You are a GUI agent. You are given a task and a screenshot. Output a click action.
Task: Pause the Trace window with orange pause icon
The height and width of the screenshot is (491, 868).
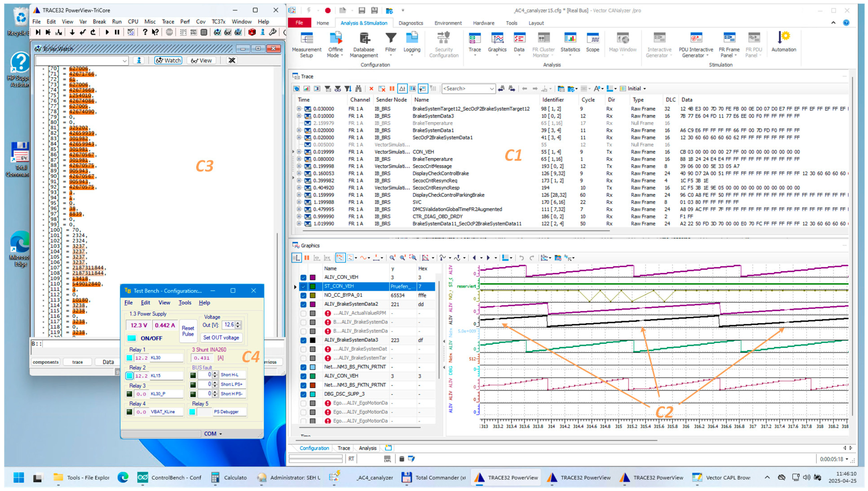click(x=392, y=89)
